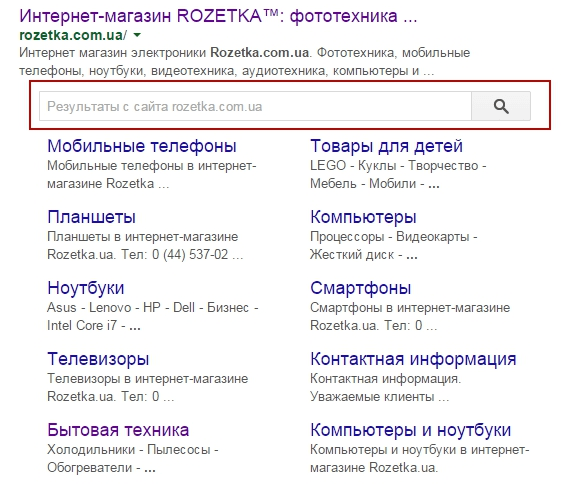
Task: Follow the 'Смартфоны' sitelink
Action: pyautogui.click(x=361, y=288)
